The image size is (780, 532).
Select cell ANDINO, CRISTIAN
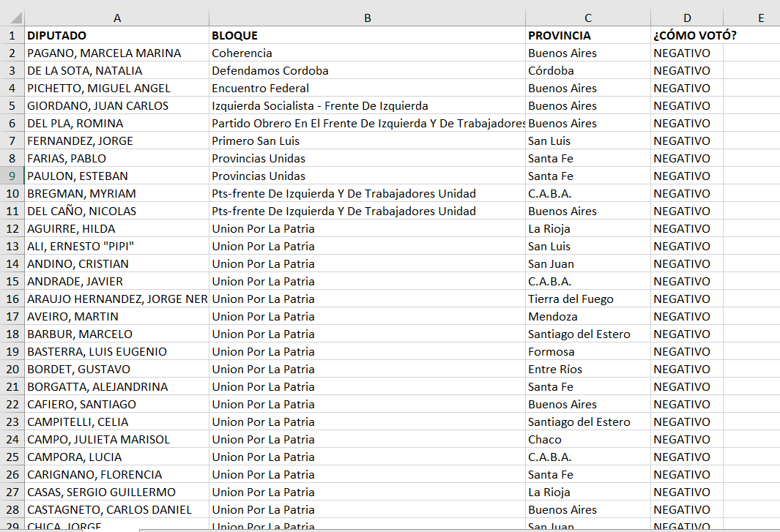pos(117,264)
